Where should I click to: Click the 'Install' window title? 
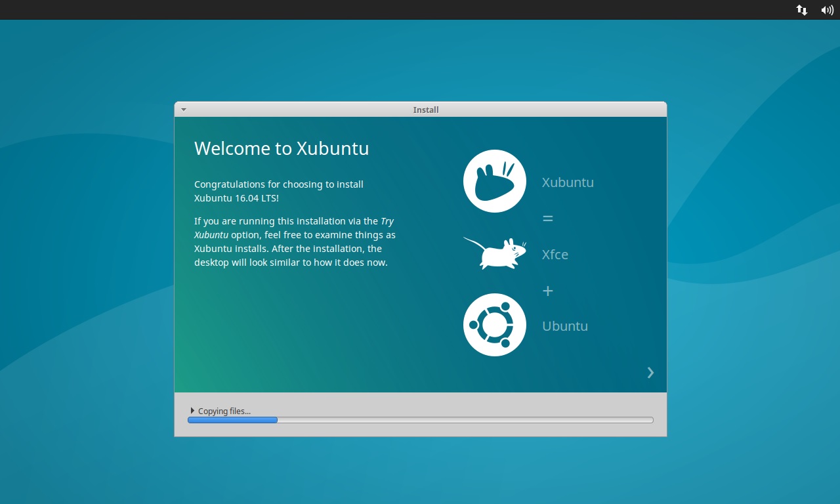click(x=426, y=110)
